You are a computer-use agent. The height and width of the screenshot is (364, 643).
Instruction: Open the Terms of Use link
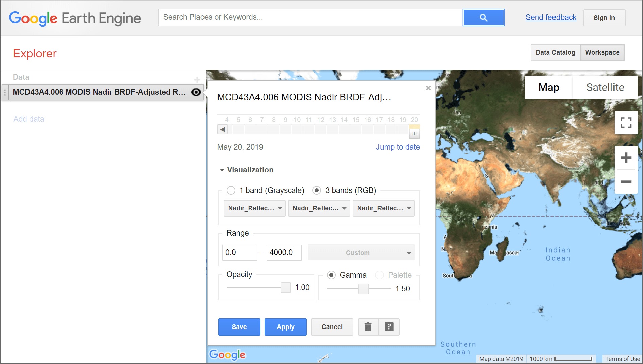pos(623,359)
